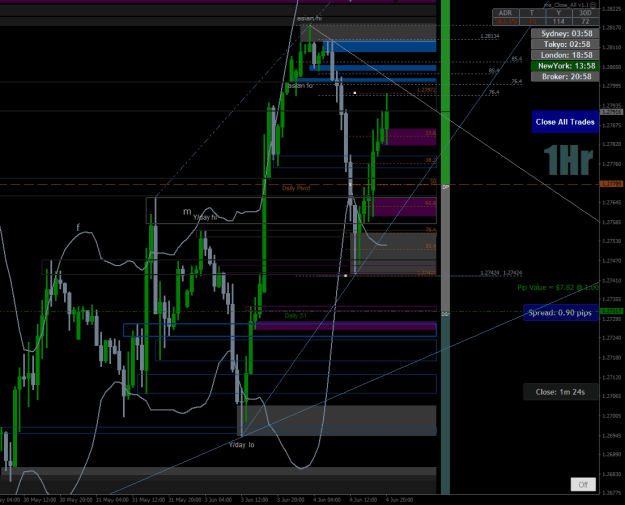625x505 pixels.
Task: Click the Close All Trades button
Action: point(565,122)
